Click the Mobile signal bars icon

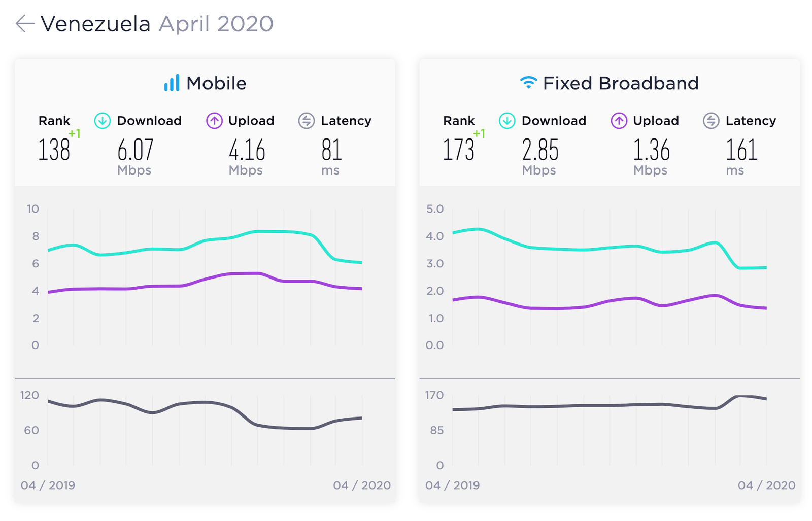172,83
